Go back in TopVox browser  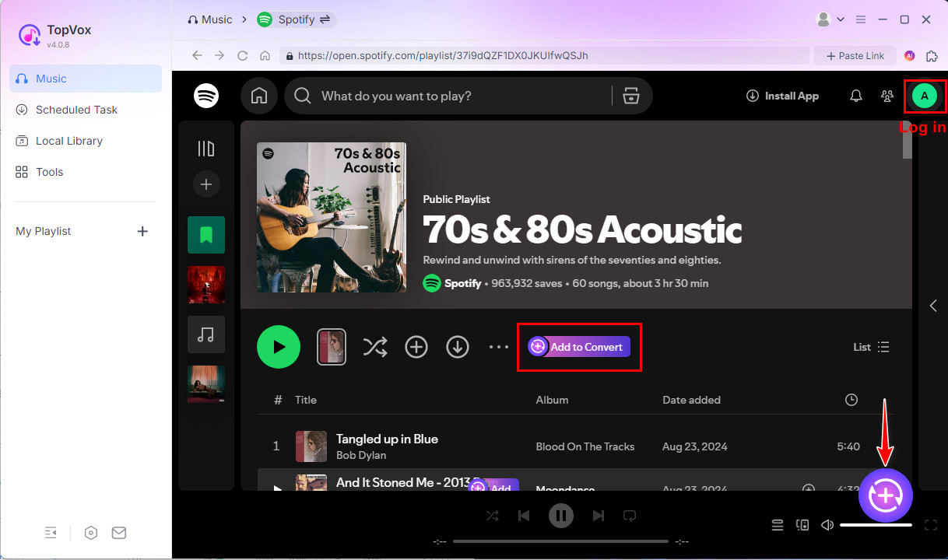click(197, 55)
